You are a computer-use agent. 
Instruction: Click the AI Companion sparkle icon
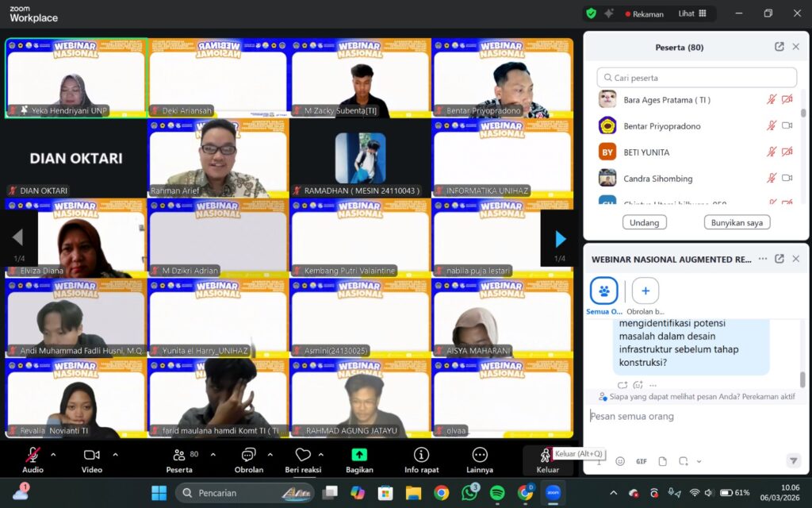coord(610,13)
